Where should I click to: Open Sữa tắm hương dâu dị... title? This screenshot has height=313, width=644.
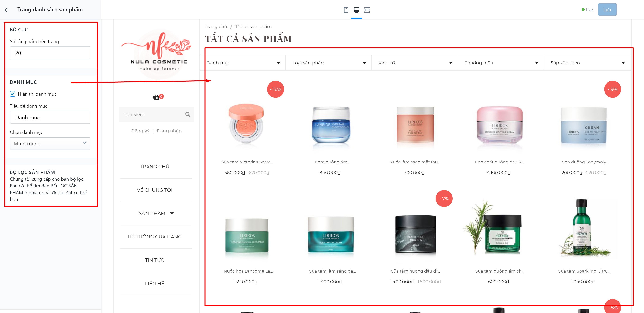(x=415, y=271)
